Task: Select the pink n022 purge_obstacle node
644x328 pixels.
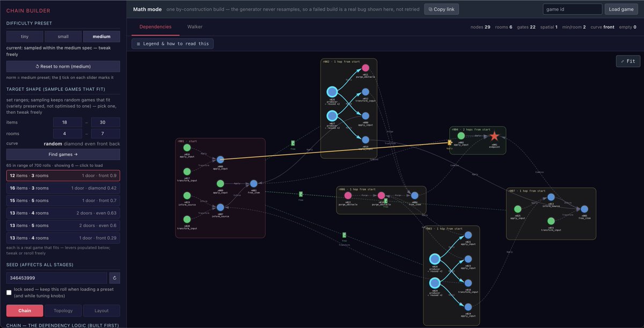Action: coord(348,196)
